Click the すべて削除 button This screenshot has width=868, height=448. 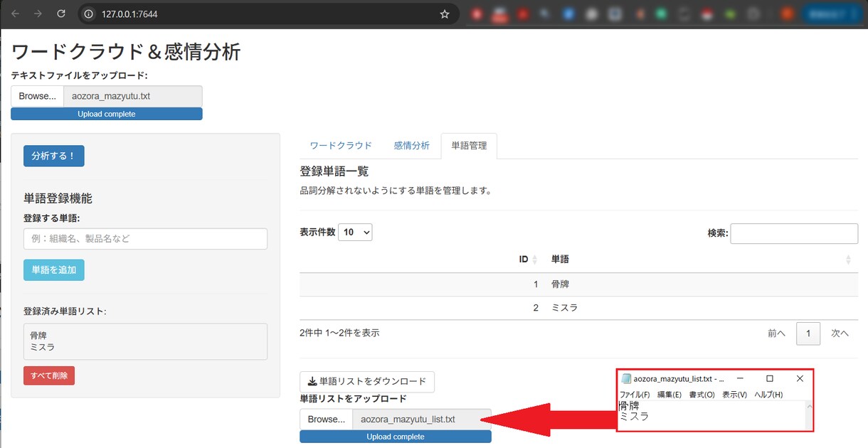pos(48,375)
